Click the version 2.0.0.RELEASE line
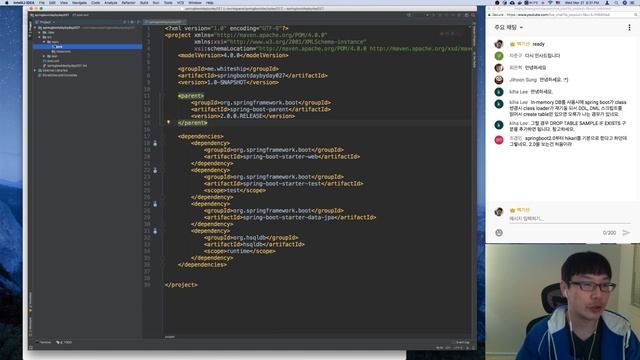640x360 pixels. 243,116
